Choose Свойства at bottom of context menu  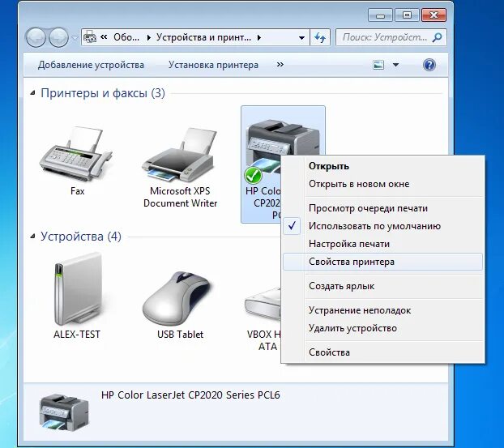click(382, 352)
